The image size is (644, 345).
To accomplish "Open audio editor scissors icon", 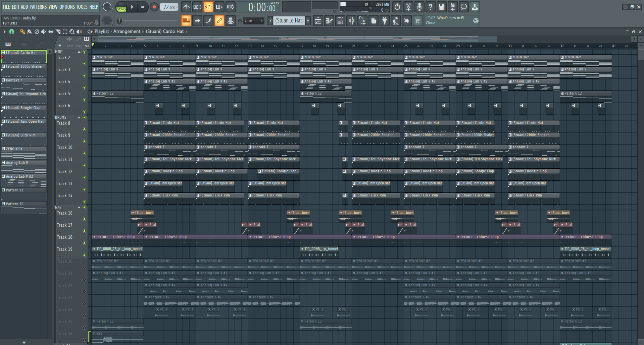I will [408, 7].
